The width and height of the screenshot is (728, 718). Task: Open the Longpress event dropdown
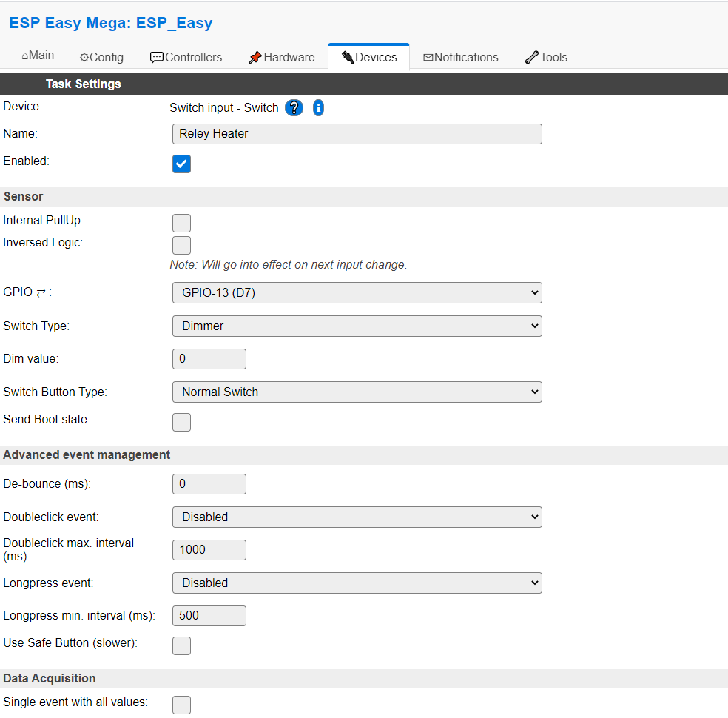(357, 583)
